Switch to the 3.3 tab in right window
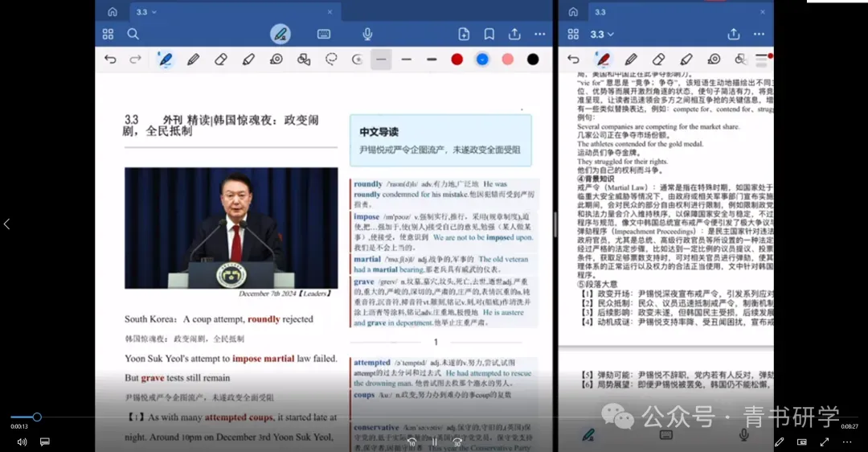This screenshot has height=452, width=868. [600, 12]
